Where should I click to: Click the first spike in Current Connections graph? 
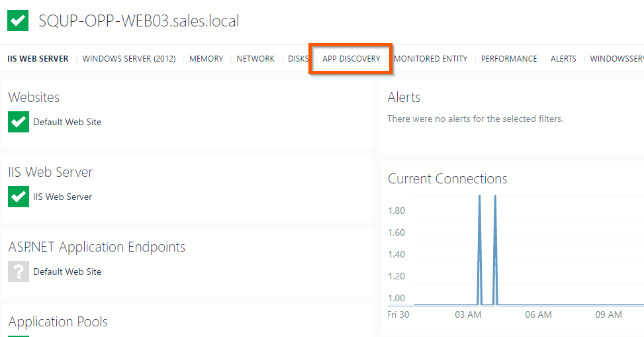(x=479, y=250)
